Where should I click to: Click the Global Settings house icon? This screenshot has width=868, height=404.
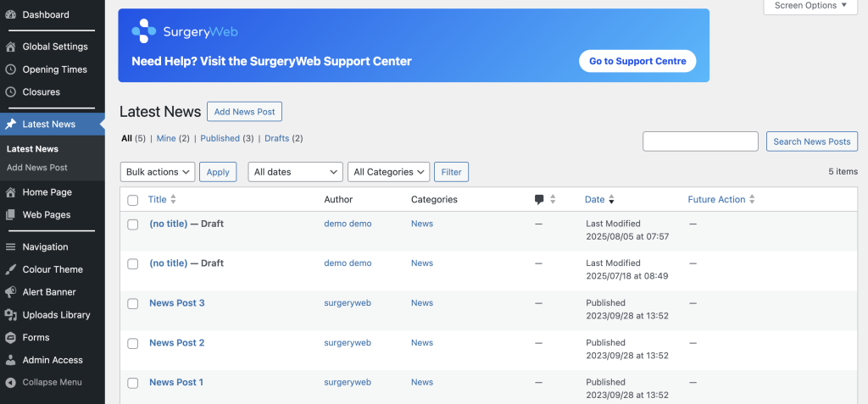click(x=10, y=47)
